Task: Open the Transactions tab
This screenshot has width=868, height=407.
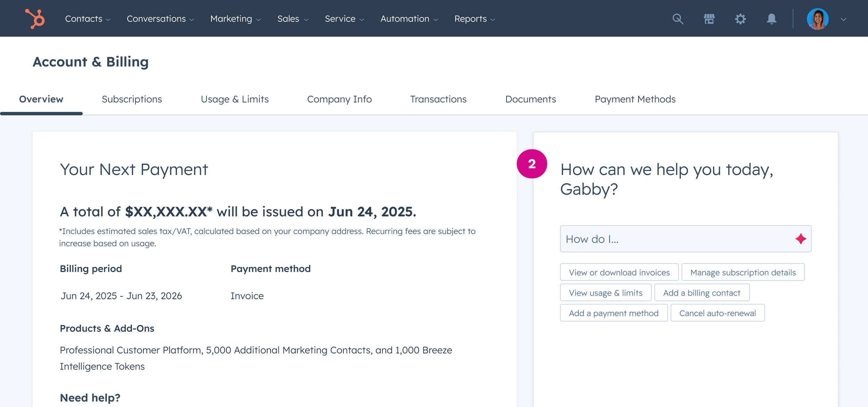Action: 439,99
